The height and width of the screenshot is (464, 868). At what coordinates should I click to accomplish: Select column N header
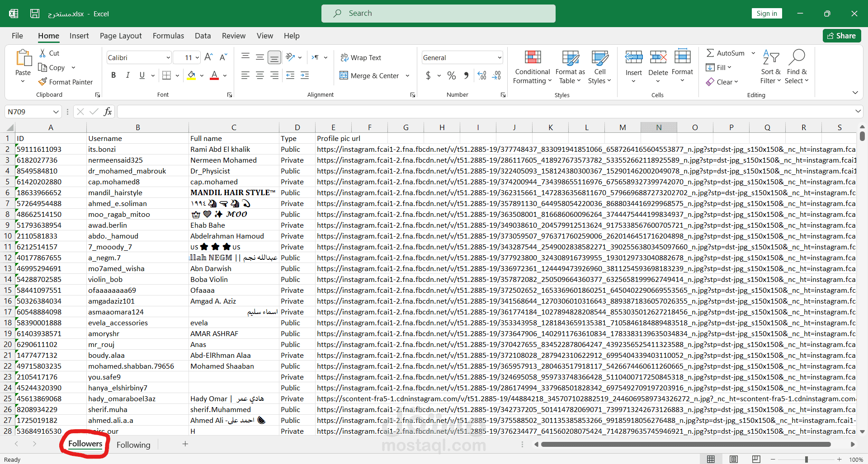[659, 127]
